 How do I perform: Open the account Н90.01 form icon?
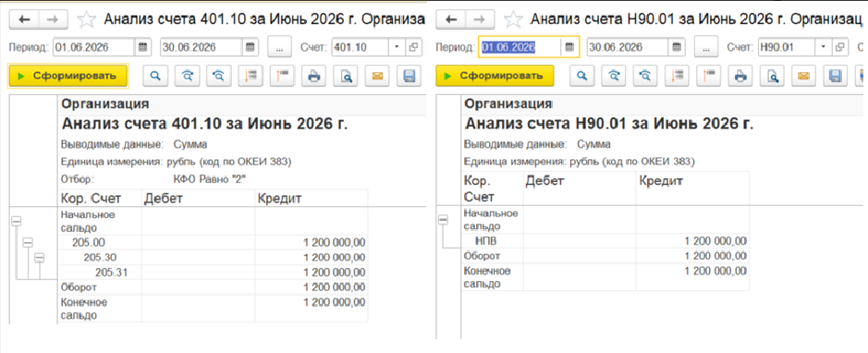point(839,47)
